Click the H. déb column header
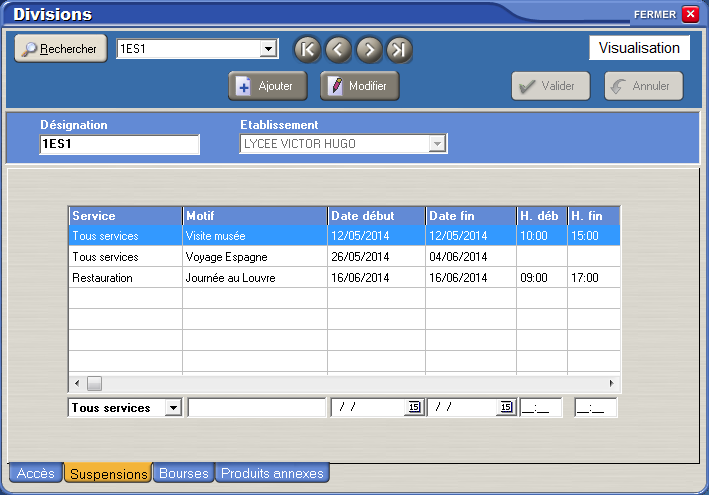This screenshot has height=495, width=709. 542,216
